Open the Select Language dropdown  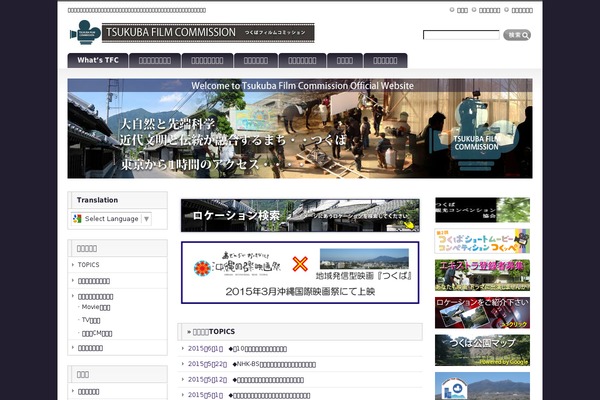[x=111, y=219]
